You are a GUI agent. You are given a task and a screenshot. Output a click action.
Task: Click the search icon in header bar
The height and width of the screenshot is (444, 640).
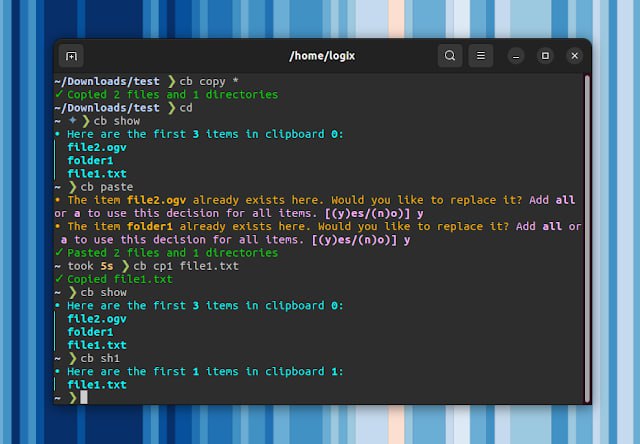pos(450,56)
